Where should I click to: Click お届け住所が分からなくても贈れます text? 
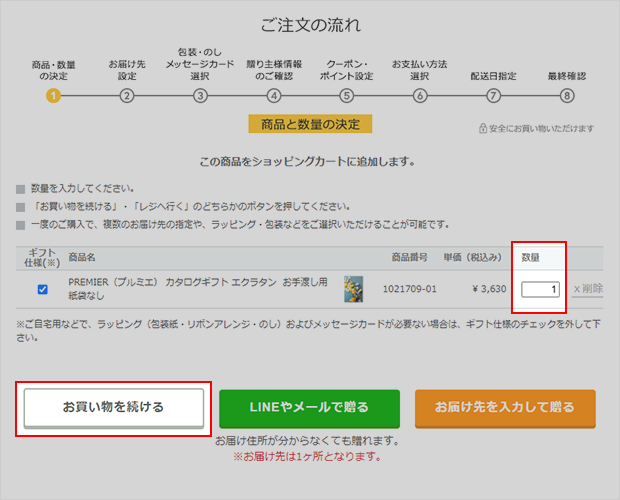click(x=307, y=441)
